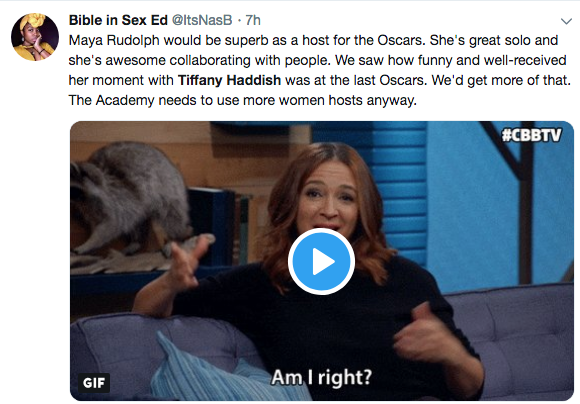Click the GIF badge label
Image resolution: width=580 pixels, height=404 pixels.
point(94,383)
